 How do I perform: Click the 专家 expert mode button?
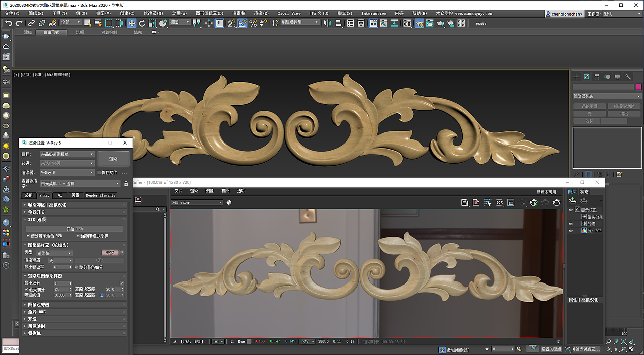coord(110,253)
